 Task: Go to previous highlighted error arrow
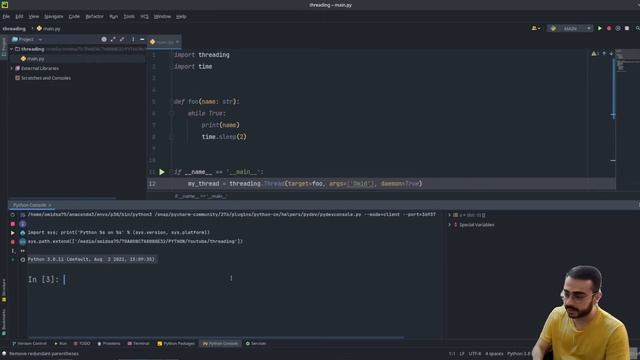click(x=604, y=53)
